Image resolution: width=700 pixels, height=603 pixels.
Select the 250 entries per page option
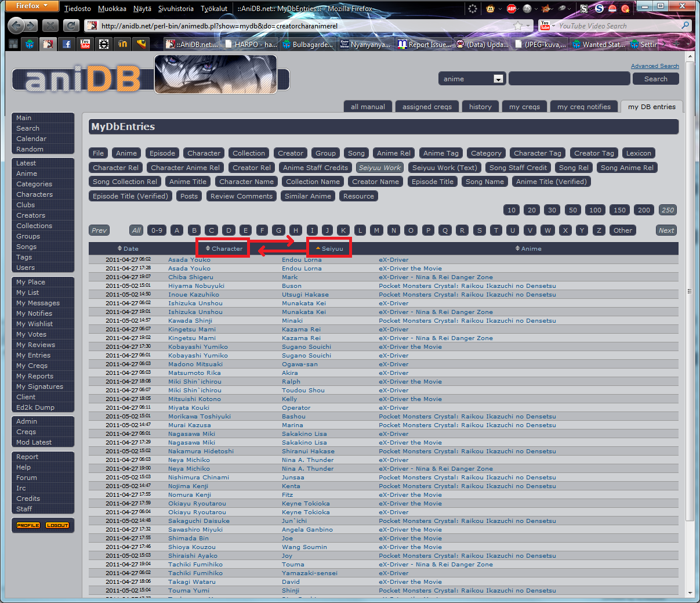(668, 210)
